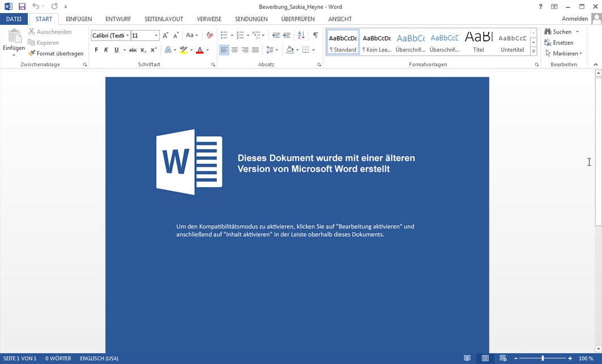Open the Schriftart dialog launcher
602x364 pixels.
click(x=213, y=65)
